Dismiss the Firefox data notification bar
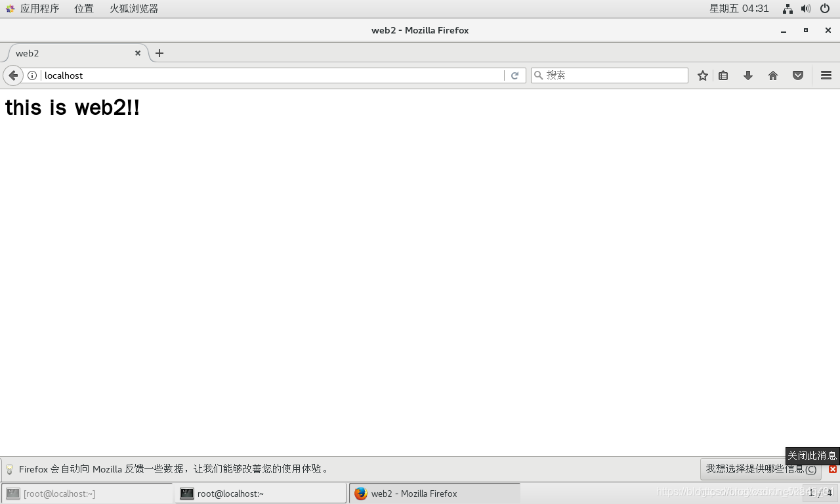840x504 pixels. (833, 469)
